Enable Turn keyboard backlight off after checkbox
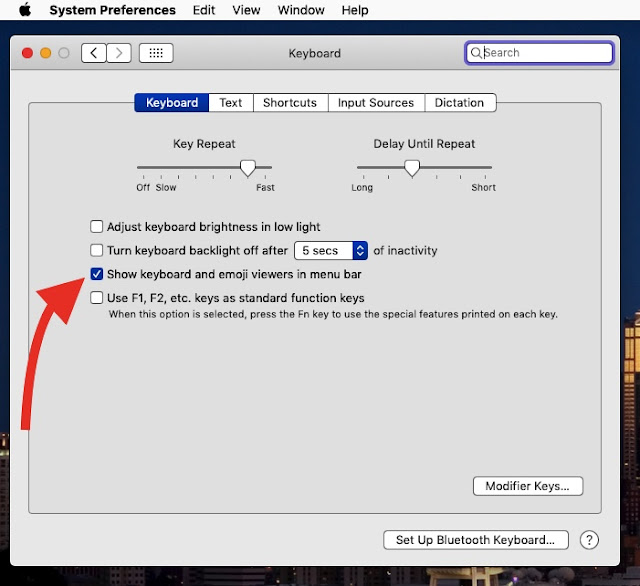This screenshot has height=586, width=640. [96, 250]
